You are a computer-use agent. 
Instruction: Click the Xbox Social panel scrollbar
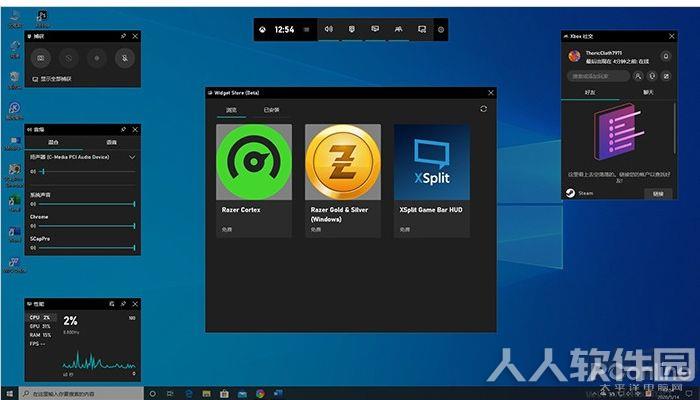click(x=674, y=129)
